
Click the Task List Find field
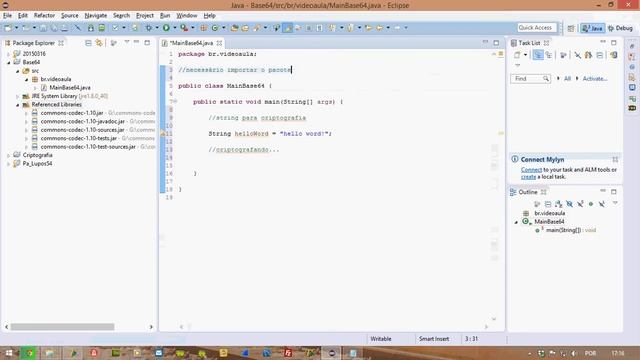pyautogui.click(x=531, y=79)
